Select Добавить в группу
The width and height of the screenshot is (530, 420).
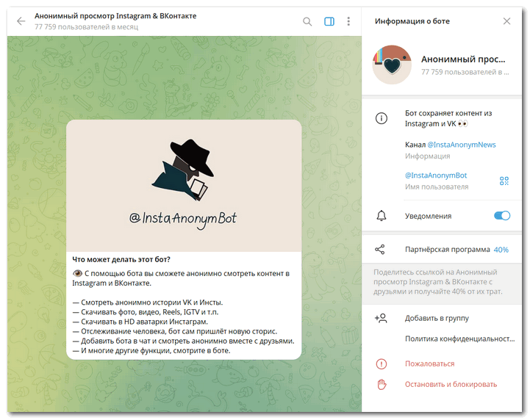pos(437,319)
